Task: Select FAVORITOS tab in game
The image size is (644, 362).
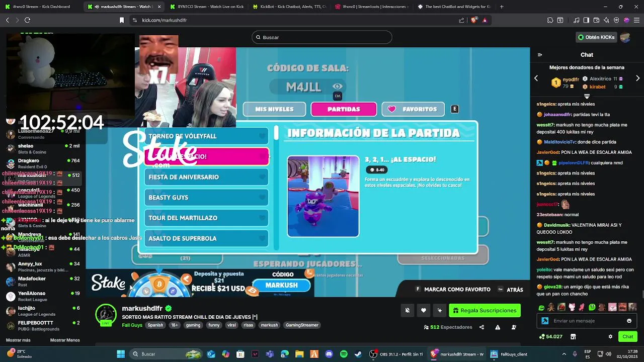Action: (x=413, y=109)
